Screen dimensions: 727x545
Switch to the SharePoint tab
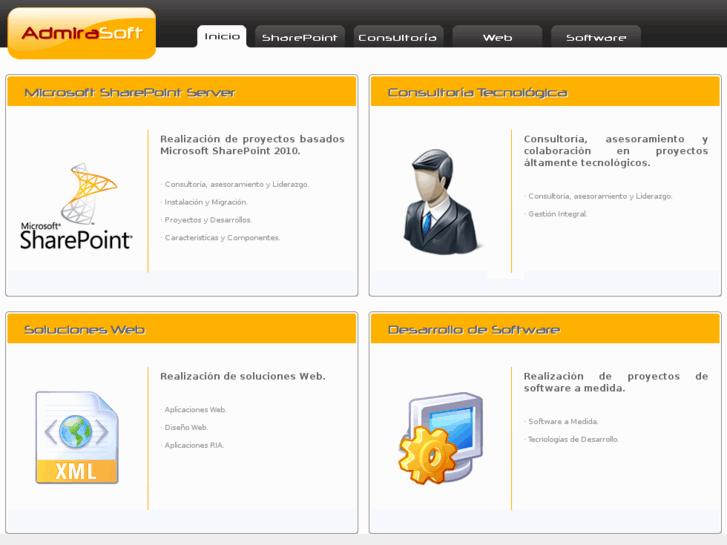point(300,37)
